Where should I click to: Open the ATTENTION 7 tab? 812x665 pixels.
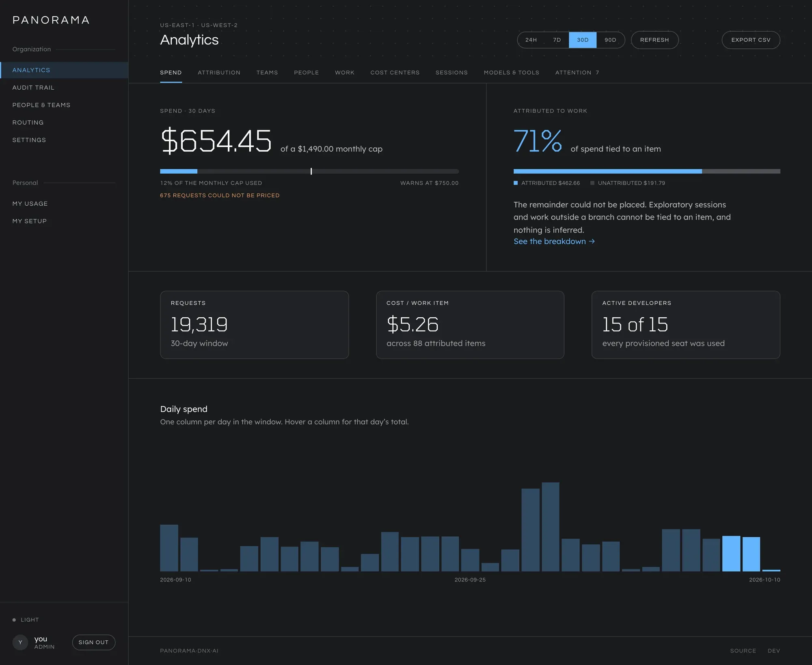577,73
